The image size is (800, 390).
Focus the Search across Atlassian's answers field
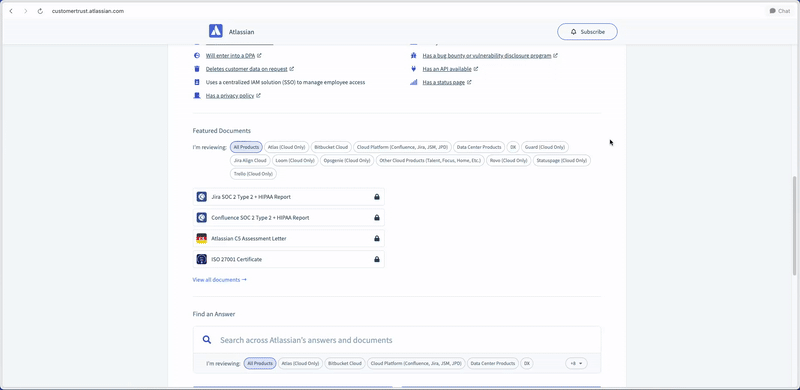click(396, 340)
